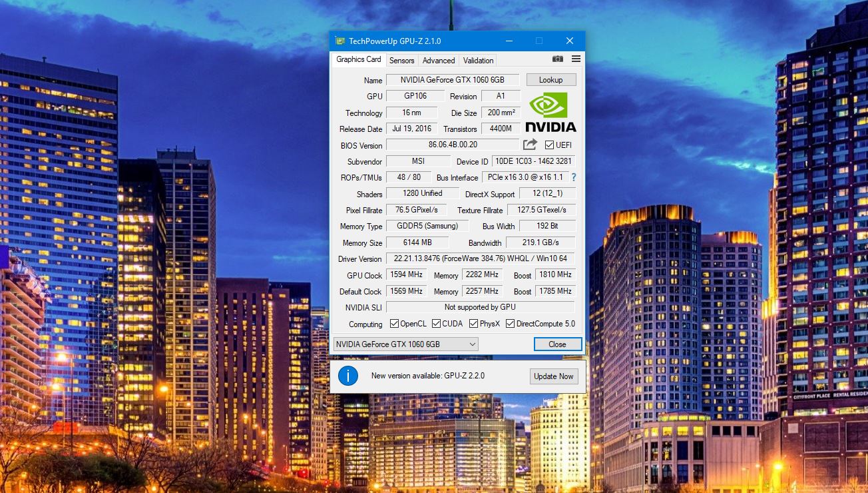
Task: Minimize the GPU-Z window
Action: point(509,41)
